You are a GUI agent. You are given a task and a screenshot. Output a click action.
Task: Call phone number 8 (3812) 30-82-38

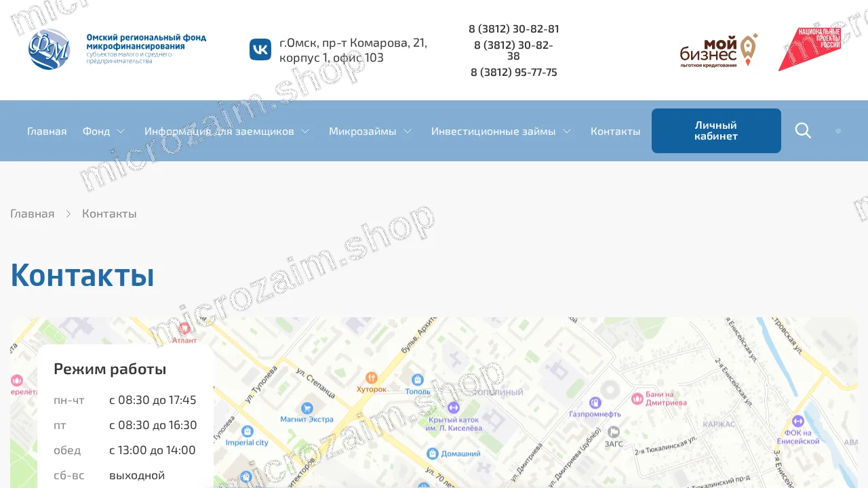513,51
